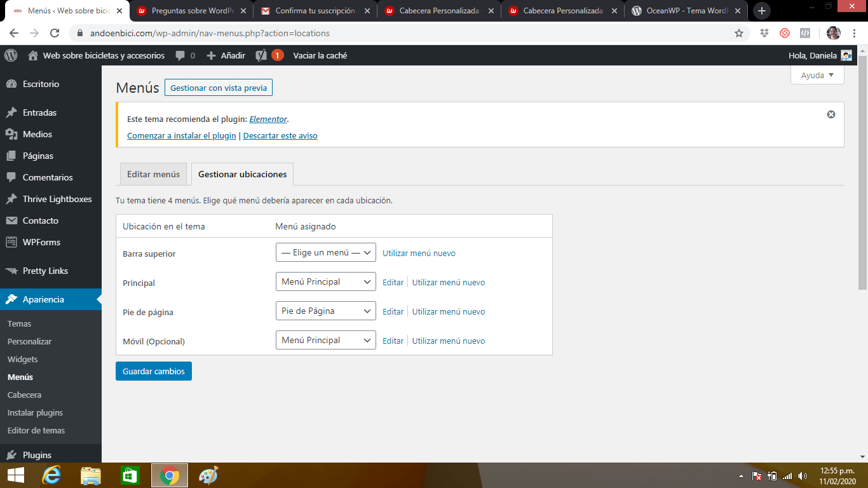
Task: Open Barra superior menu dropdown
Action: [x=326, y=252]
